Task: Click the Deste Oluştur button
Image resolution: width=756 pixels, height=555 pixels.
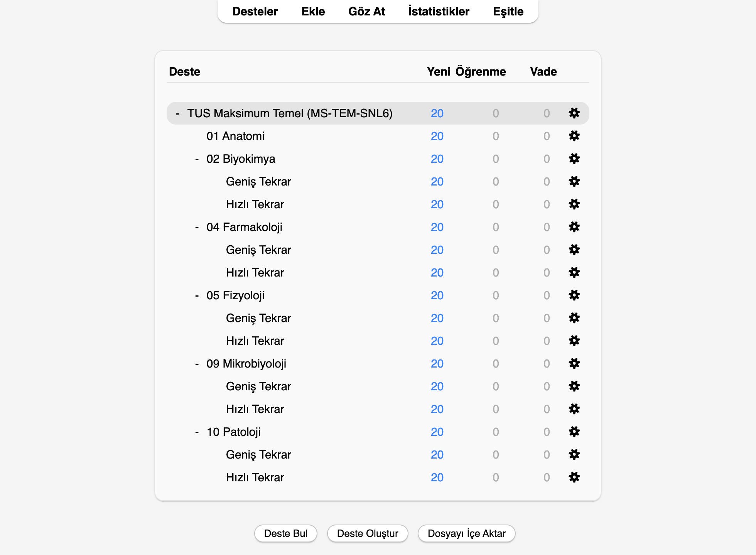Action: pyautogui.click(x=368, y=533)
